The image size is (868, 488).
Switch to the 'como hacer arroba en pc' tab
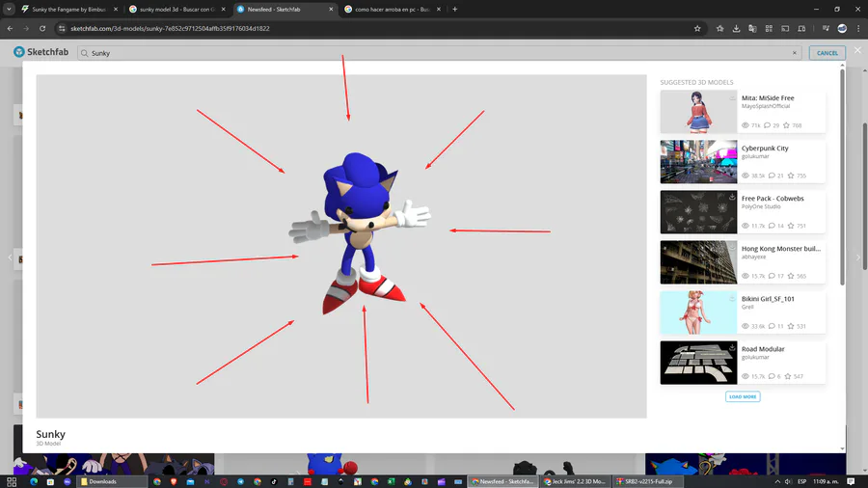point(393,10)
